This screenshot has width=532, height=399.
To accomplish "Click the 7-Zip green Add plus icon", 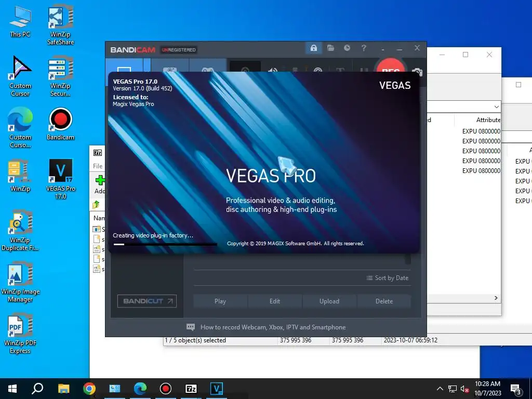I will [x=100, y=181].
